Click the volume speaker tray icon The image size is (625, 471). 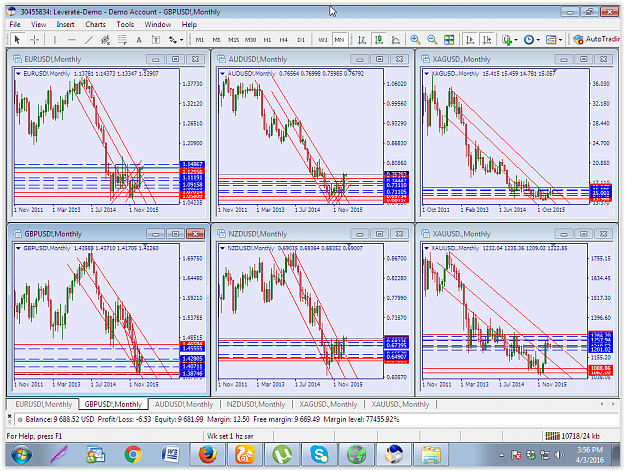[560, 455]
